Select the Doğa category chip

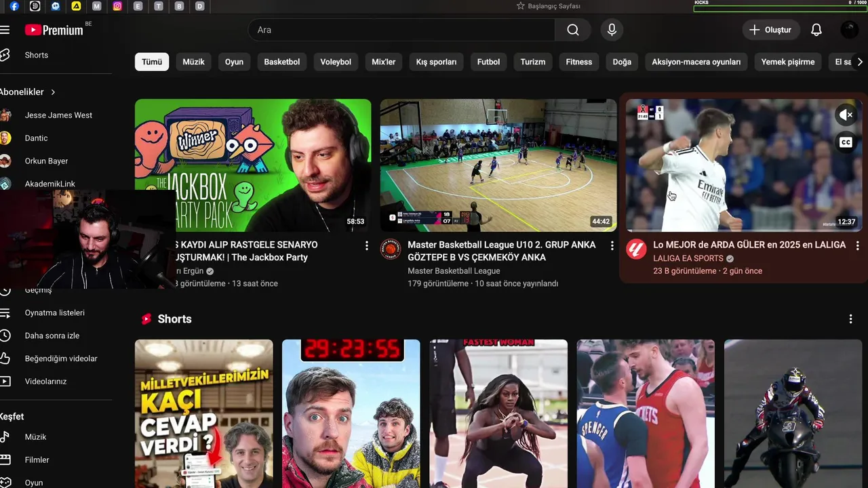click(622, 62)
